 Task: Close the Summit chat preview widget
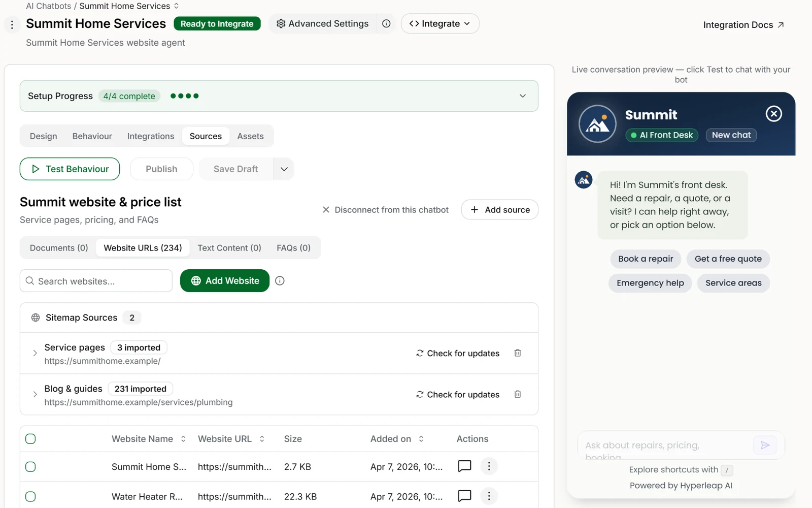pyautogui.click(x=773, y=114)
